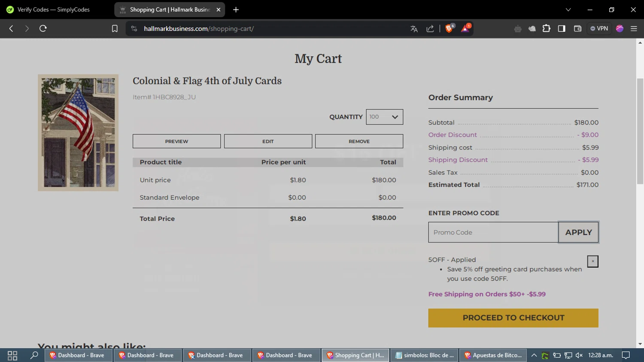Toggle the sidebar panel icon
The image size is (644, 362).
pos(562,29)
